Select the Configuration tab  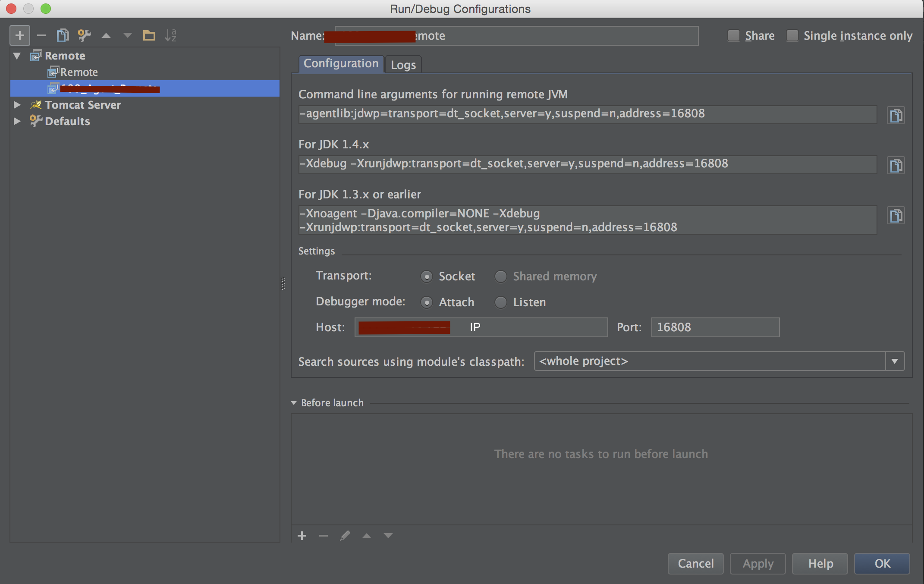[x=341, y=64]
